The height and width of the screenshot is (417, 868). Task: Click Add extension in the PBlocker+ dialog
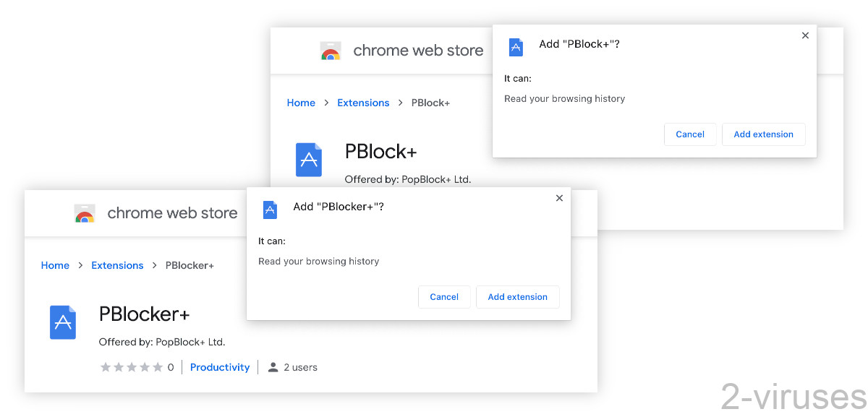[x=517, y=296]
